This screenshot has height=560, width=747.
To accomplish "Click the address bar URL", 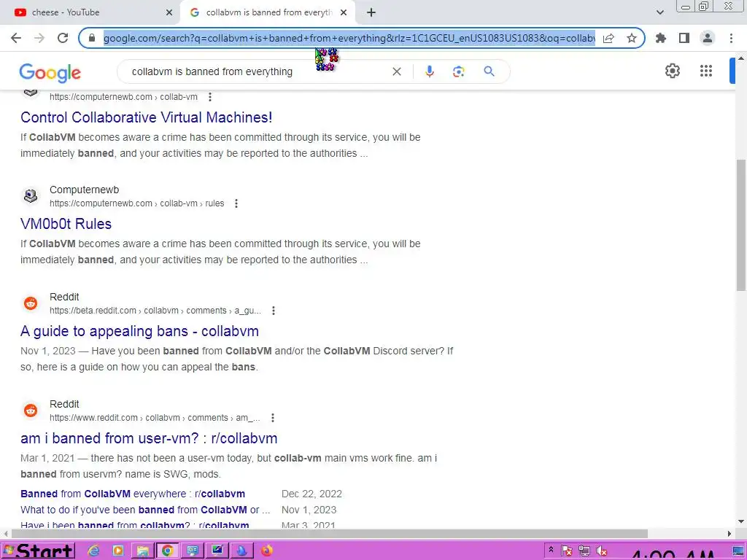I will click(x=349, y=38).
